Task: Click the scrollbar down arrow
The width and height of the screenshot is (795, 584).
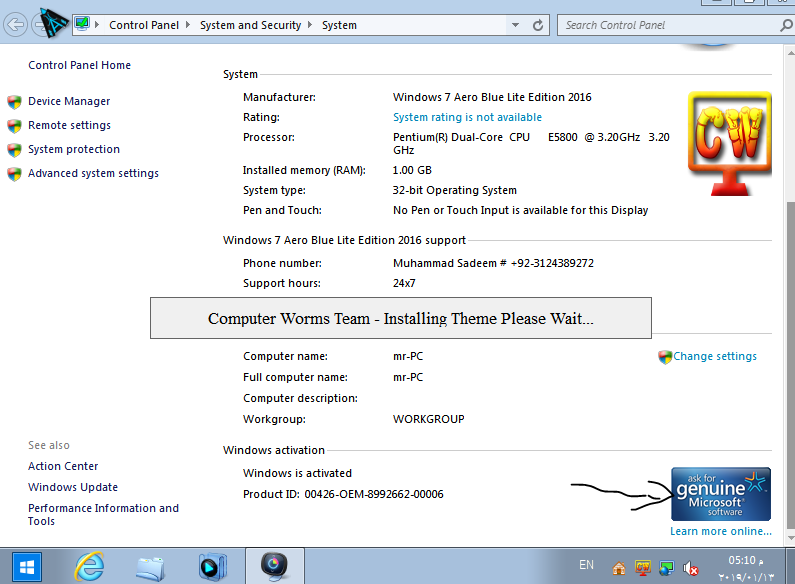Action: [x=790, y=538]
